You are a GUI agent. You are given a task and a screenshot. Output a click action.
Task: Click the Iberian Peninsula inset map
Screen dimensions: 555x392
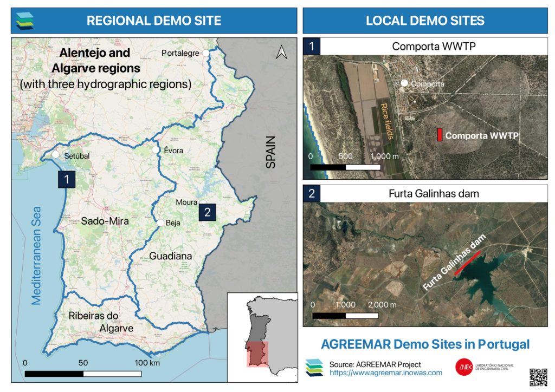click(262, 337)
